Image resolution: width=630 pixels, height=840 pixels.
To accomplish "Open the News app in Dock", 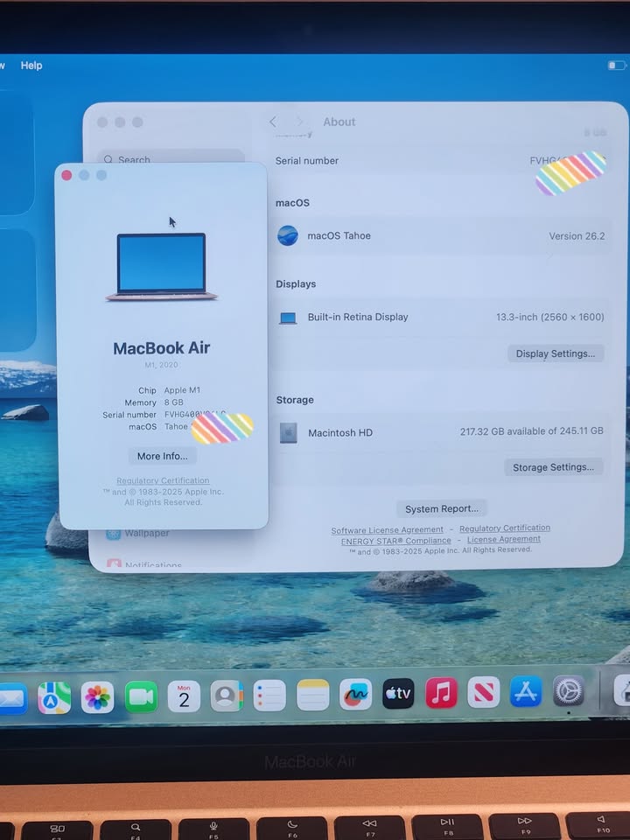I will coord(483,692).
